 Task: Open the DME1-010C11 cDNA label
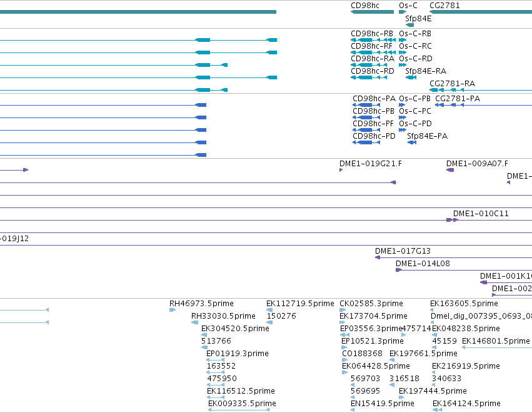point(481,214)
